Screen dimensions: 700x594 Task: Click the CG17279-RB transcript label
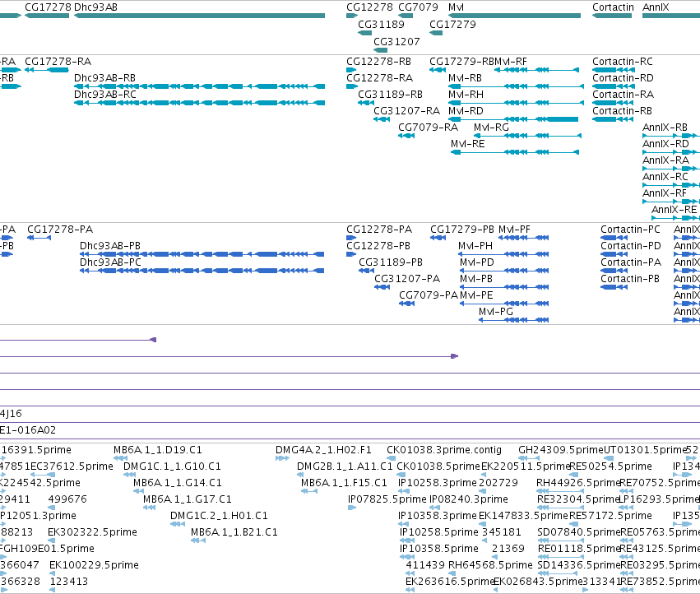click(x=461, y=62)
